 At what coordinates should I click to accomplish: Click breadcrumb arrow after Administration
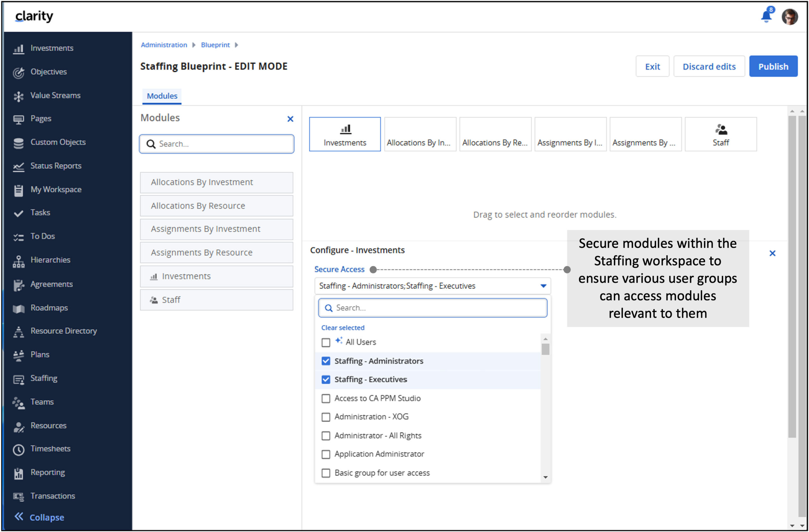(x=194, y=45)
